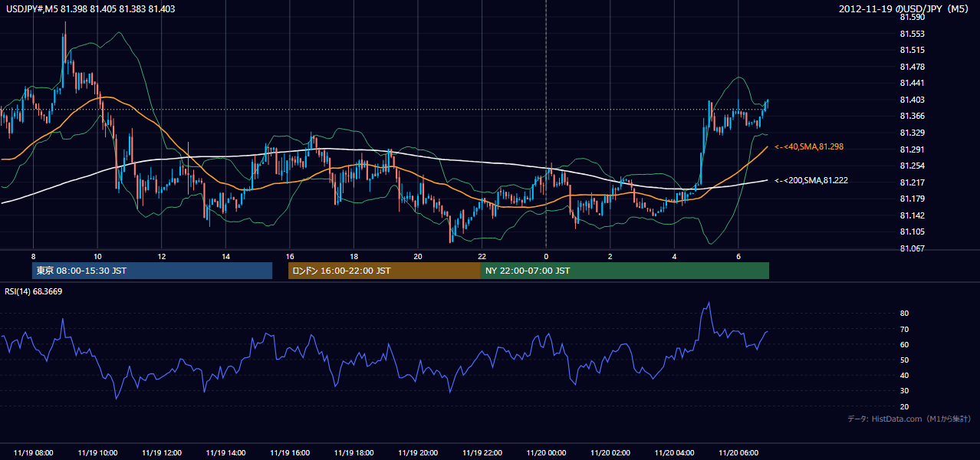980x460 pixels.
Task: Click the USDJPY#,M5 symbol header text
Action: click(90, 9)
